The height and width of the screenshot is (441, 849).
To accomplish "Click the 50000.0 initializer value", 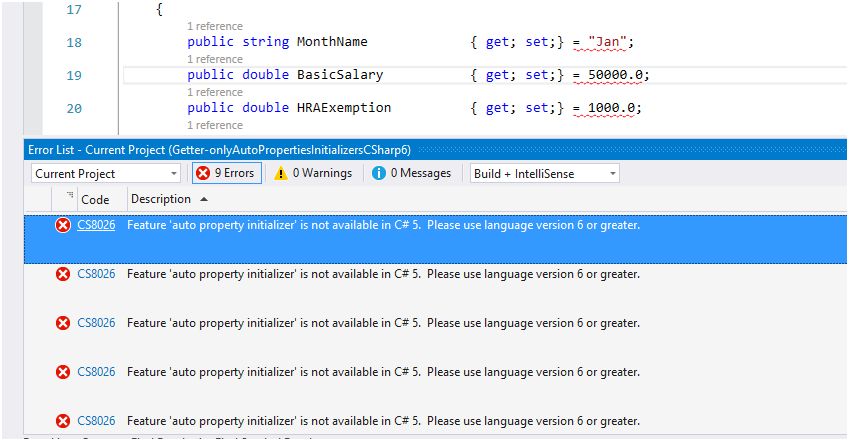I will click(615, 75).
